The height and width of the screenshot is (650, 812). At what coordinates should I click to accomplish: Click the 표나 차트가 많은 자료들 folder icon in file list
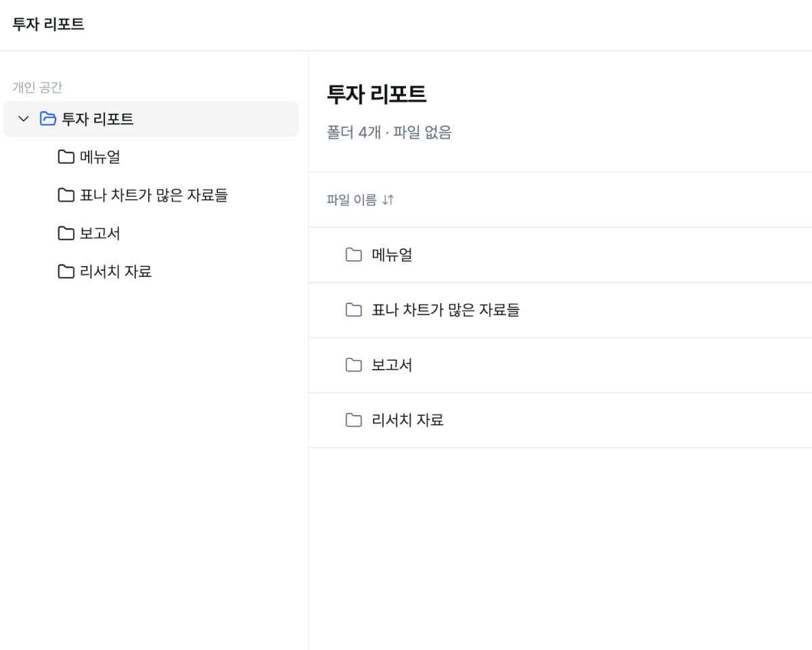pyautogui.click(x=354, y=309)
